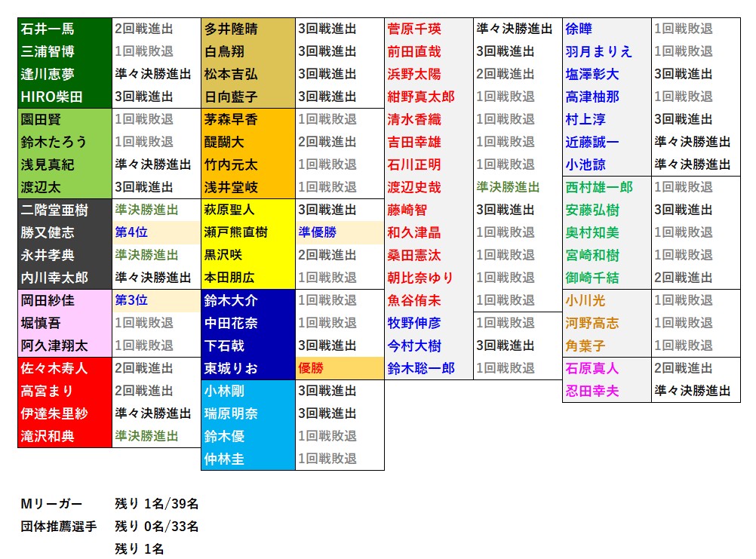Select the 菅原千瑛 cell

[429, 29]
